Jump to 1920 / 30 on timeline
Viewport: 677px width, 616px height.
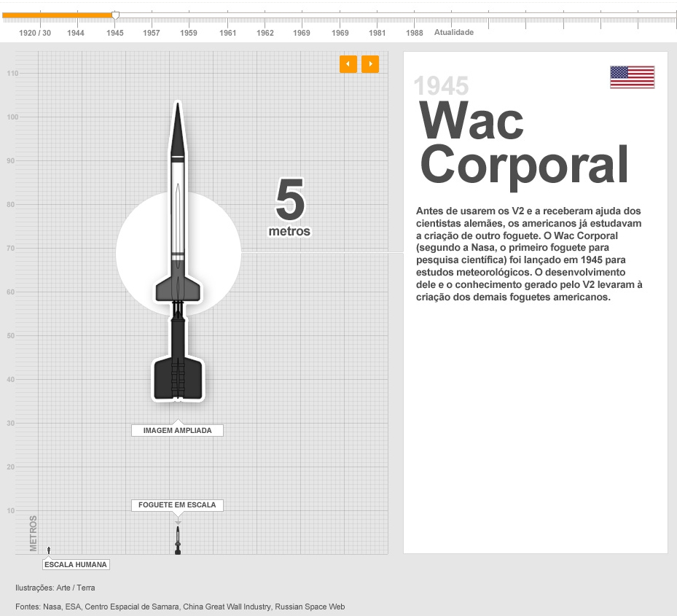(x=35, y=33)
